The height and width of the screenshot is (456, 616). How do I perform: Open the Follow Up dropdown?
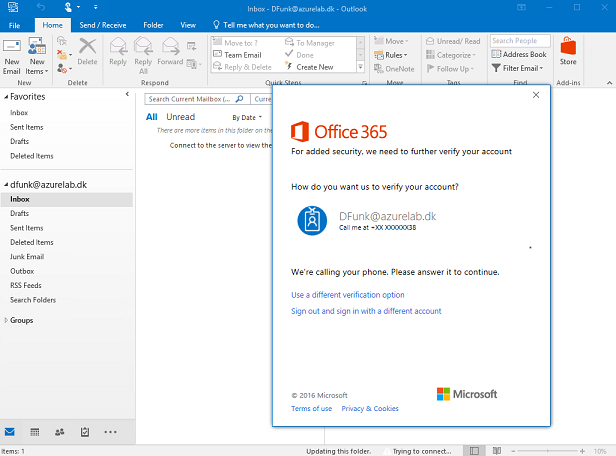point(450,69)
